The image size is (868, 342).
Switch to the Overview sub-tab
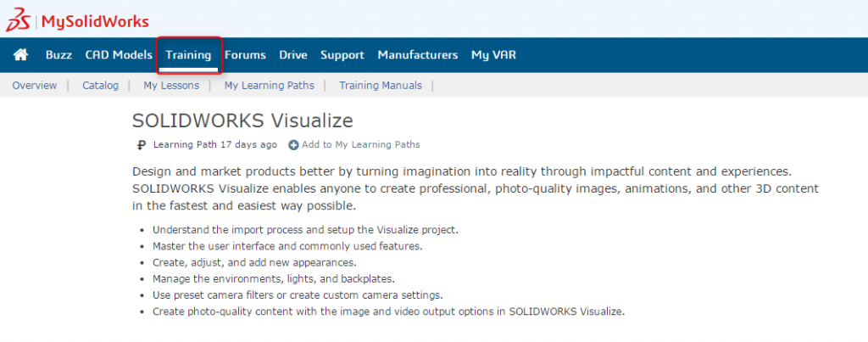[x=35, y=86]
